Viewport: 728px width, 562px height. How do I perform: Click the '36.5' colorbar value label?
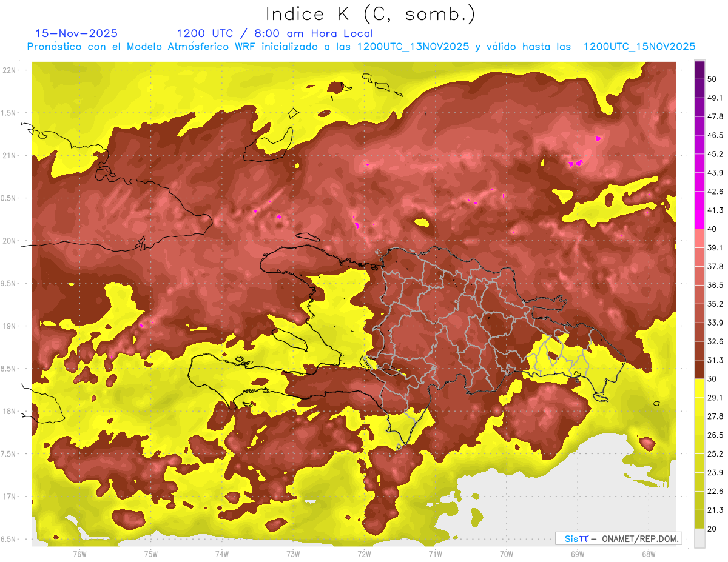715,285
